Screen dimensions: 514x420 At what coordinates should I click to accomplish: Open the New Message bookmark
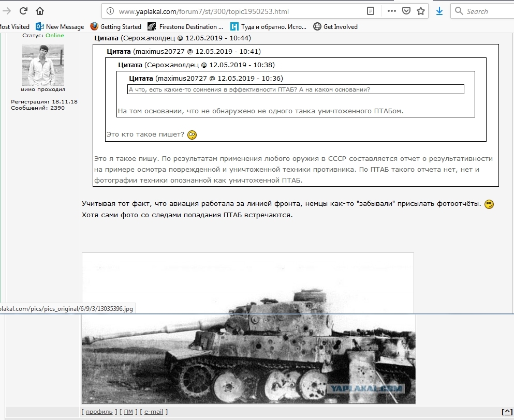click(60, 27)
